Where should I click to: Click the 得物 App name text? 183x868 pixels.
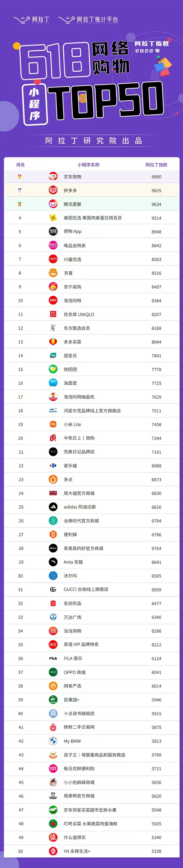pos(73,231)
